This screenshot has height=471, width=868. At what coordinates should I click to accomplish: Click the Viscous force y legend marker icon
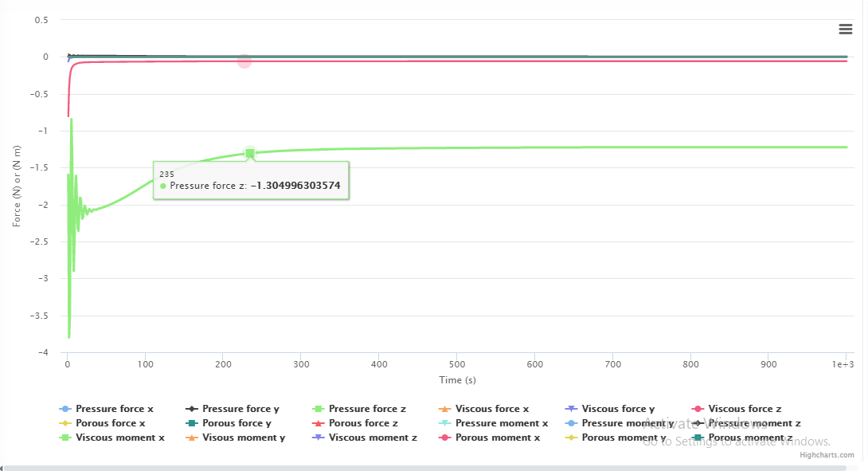[573, 409]
